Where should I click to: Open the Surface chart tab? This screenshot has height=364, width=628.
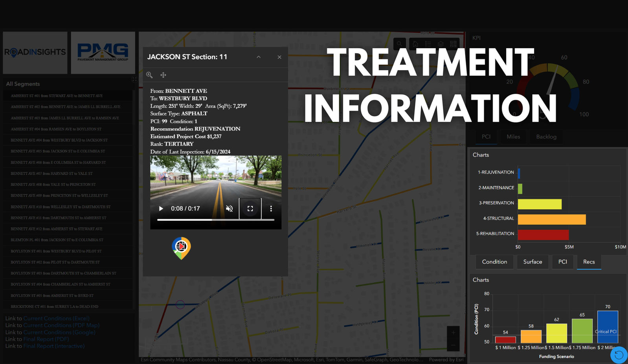(533, 262)
